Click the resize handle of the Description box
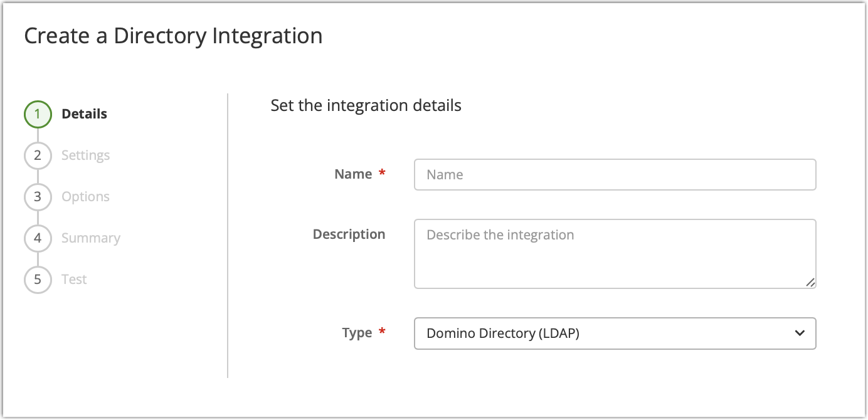The width and height of the screenshot is (868, 420). click(x=811, y=283)
